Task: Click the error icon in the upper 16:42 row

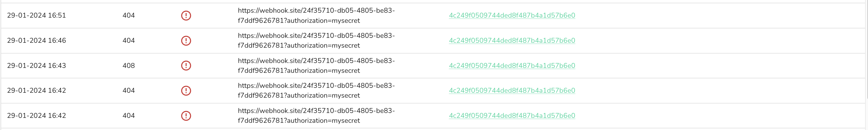Action: pos(186,91)
